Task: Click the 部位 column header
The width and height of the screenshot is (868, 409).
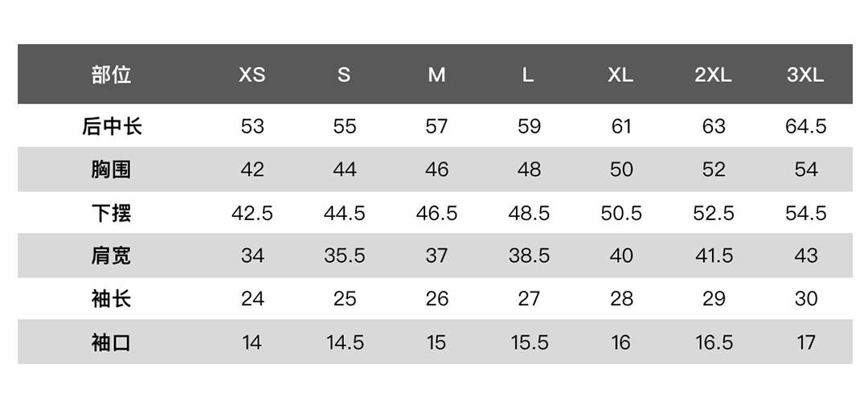Action: pos(111,75)
